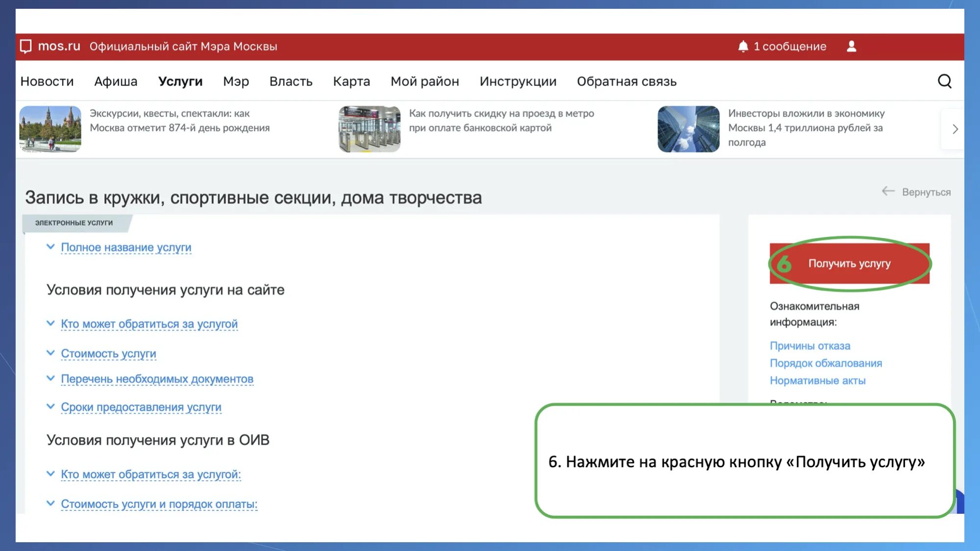Expand Стоимость услуги и порядок оплаты
The image size is (980, 551).
(x=159, y=504)
